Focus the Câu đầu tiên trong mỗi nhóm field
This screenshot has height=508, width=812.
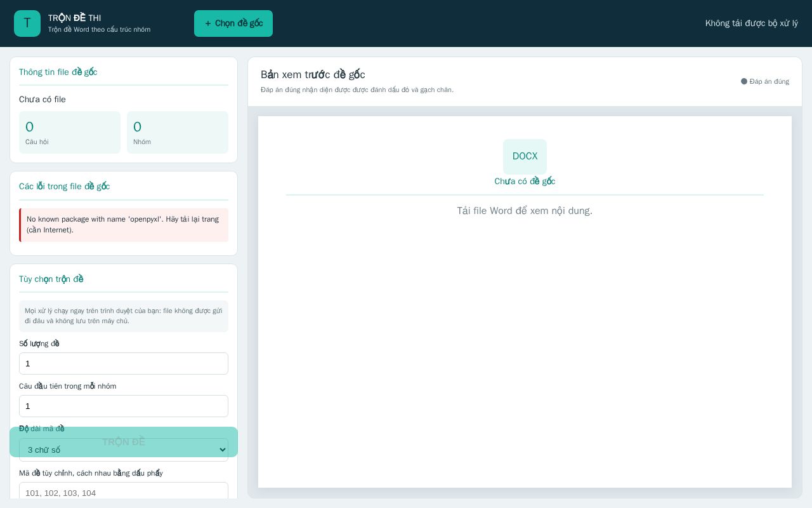pyautogui.click(x=124, y=406)
